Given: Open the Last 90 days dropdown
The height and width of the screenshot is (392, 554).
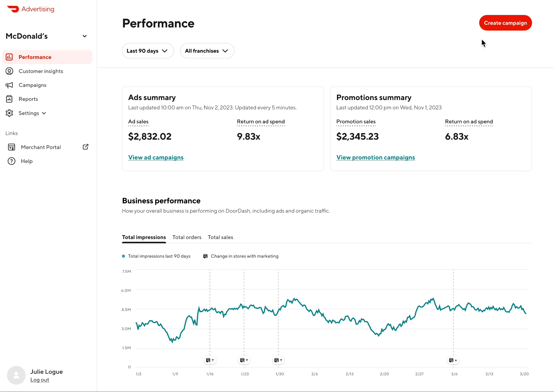Looking at the screenshot, I should tap(148, 51).
